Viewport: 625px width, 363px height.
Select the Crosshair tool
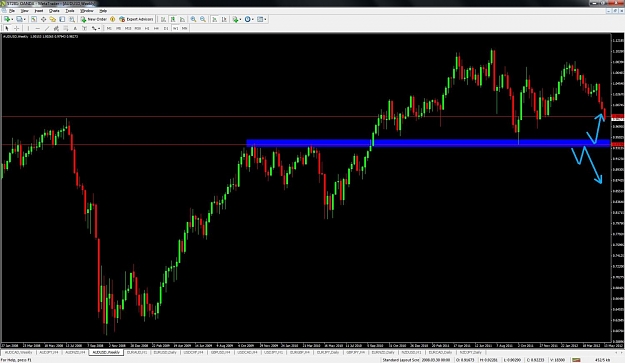16,28
